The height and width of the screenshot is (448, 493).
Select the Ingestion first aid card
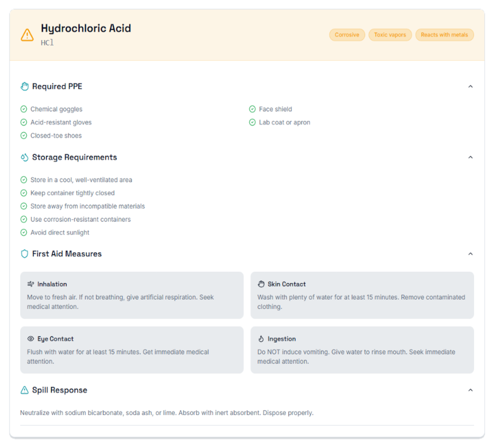[362, 350]
